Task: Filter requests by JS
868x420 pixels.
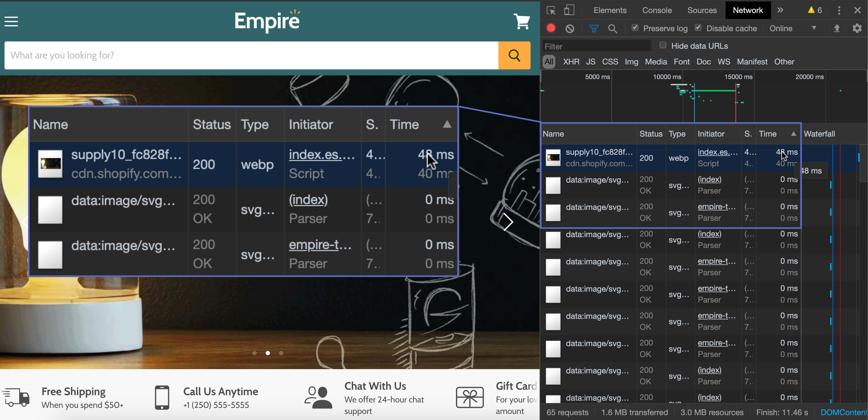Action: [x=590, y=62]
